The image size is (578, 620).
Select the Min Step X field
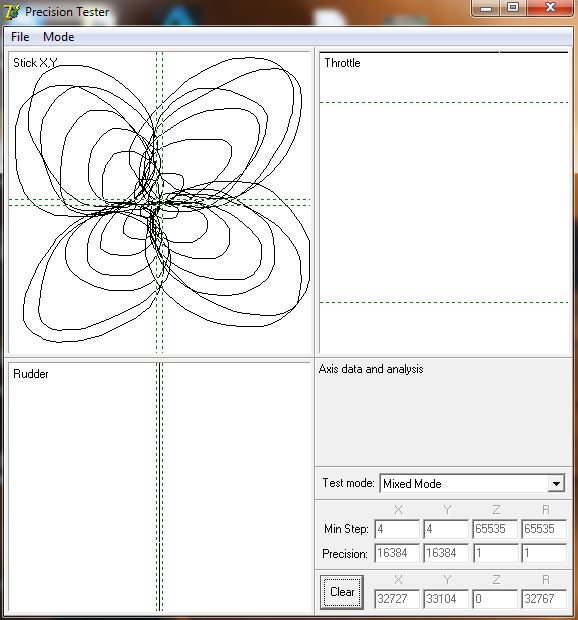(397, 529)
